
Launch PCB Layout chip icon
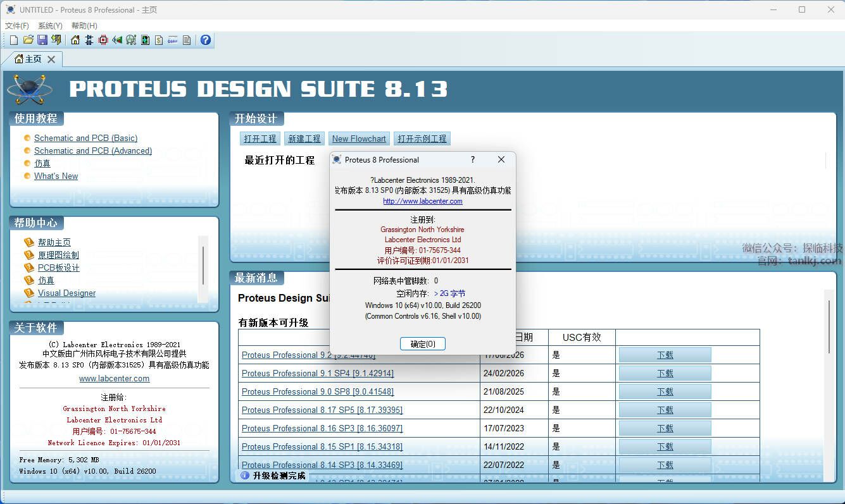click(103, 40)
